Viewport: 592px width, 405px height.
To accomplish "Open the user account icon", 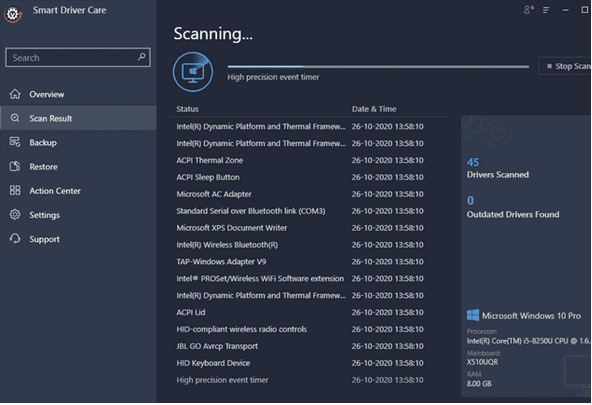I will 528,10.
